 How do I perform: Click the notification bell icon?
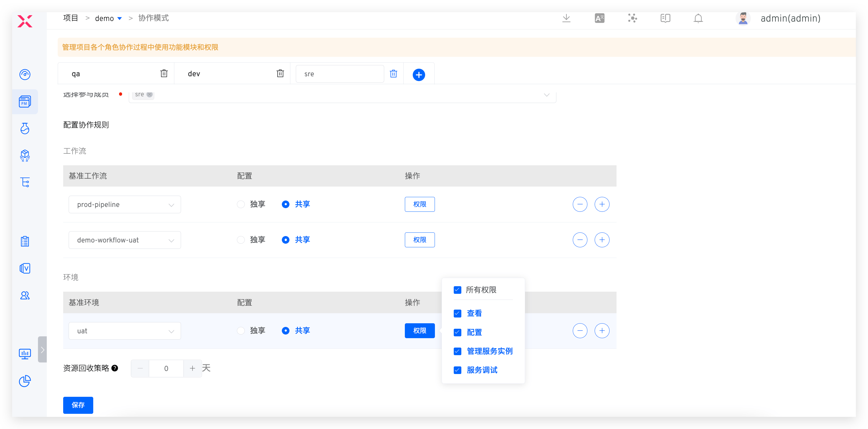click(698, 18)
